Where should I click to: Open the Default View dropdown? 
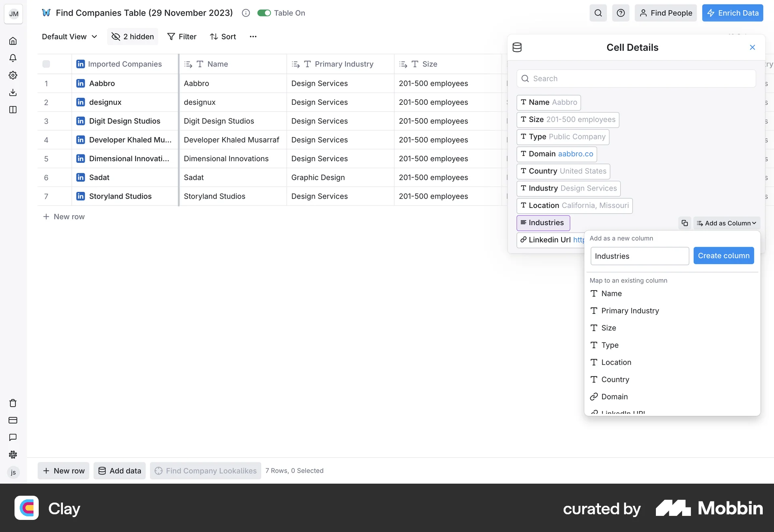69,36
